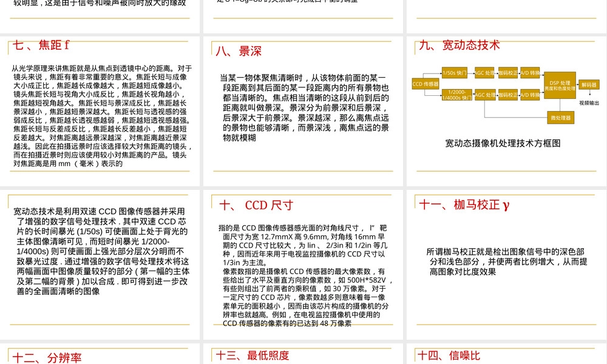This screenshot has width=607, height=364.
Task: Click the AGC 处理 block after 1/50s 快门
Action: (484, 73)
